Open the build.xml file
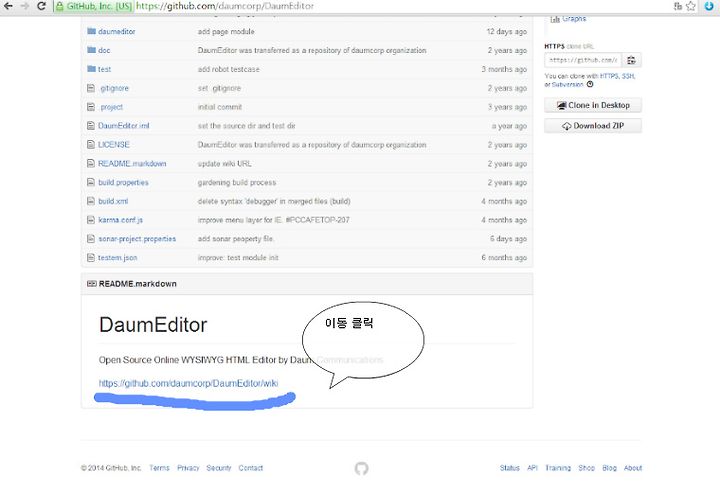The image size is (720, 491). click(113, 201)
